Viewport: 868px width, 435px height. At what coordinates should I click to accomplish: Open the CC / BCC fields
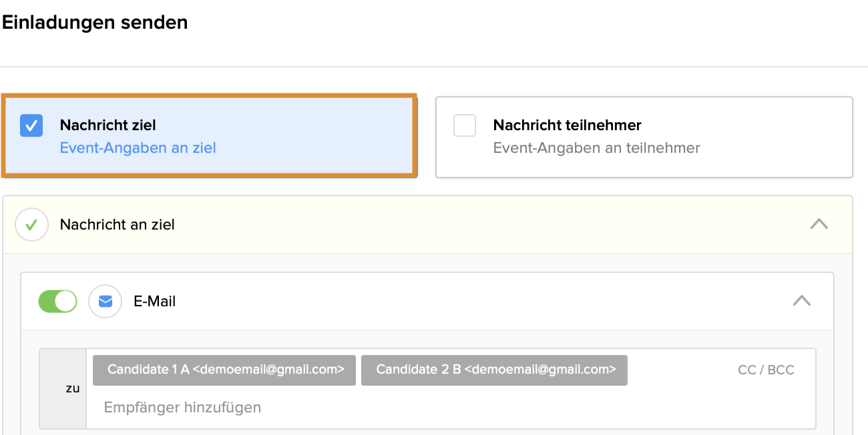(766, 370)
